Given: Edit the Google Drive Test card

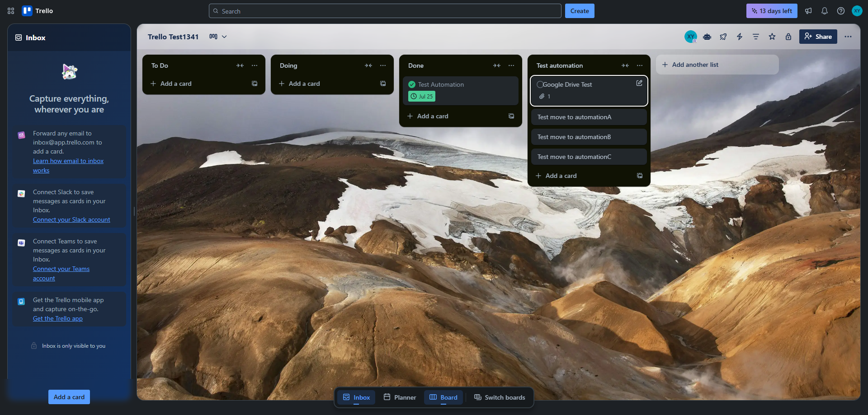Looking at the screenshot, I should coord(639,83).
